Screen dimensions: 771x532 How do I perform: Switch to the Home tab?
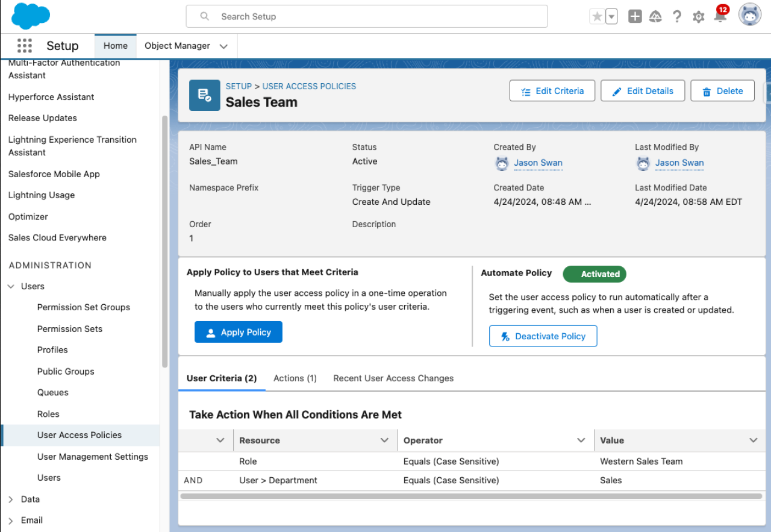pyautogui.click(x=116, y=46)
